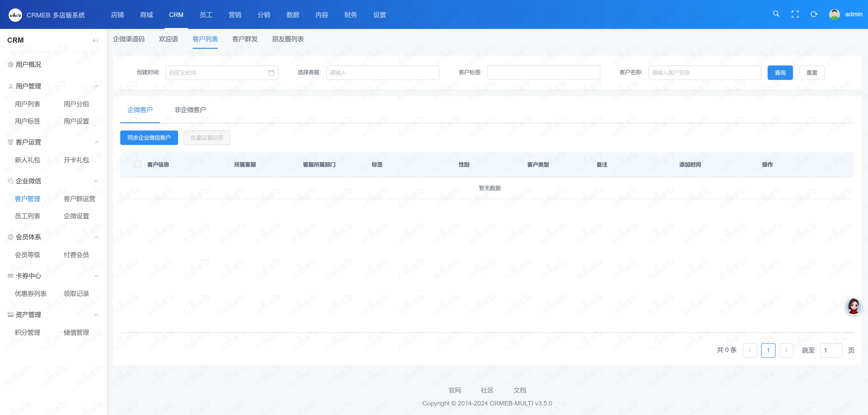This screenshot has width=868, height=415.
Task: Collapse the CRM sidebar with arrow icon
Action: click(95, 41)
